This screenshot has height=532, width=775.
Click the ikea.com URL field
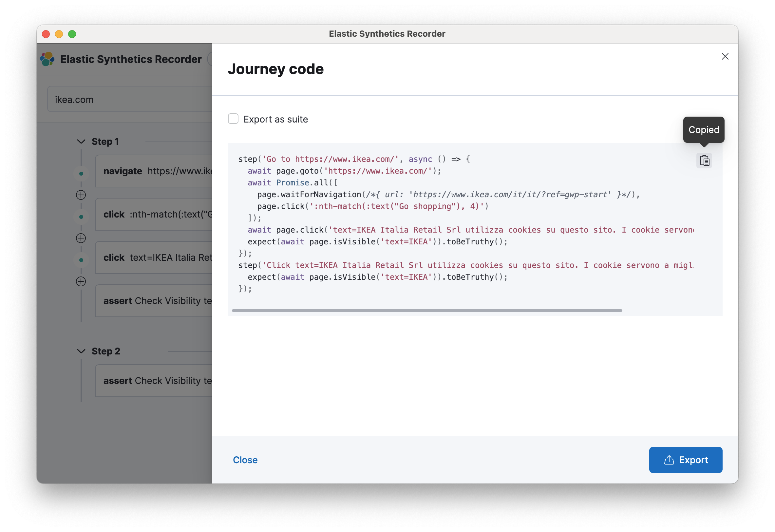[130, 99]
